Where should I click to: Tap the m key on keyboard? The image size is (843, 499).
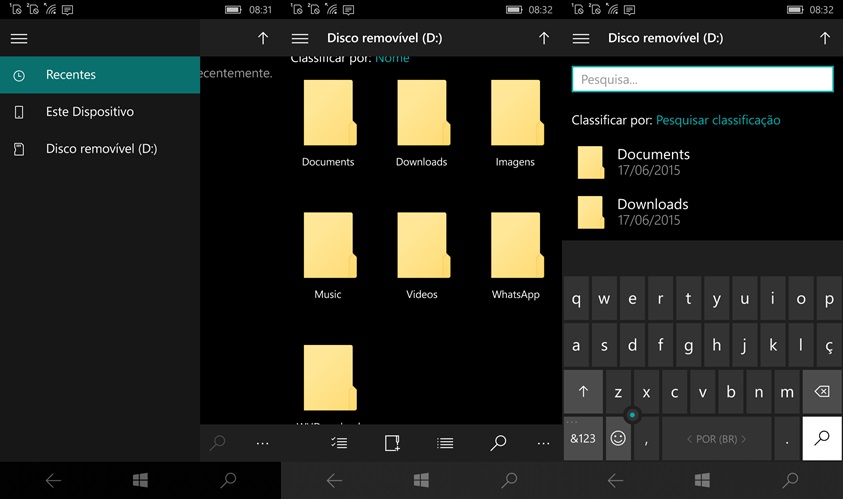coord(787,391)
